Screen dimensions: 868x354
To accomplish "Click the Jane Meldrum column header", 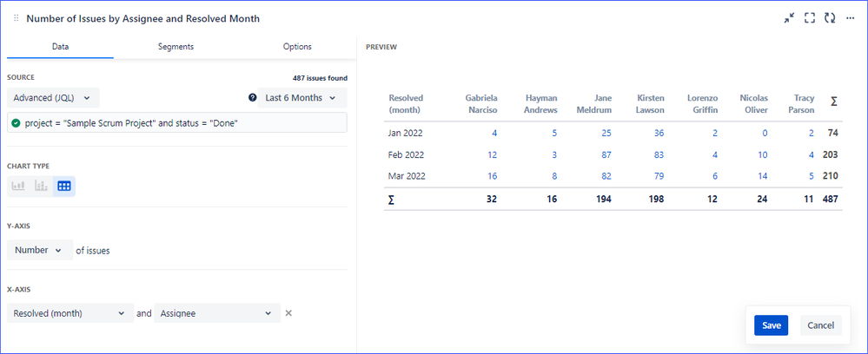I will click(x=596, y=104).
